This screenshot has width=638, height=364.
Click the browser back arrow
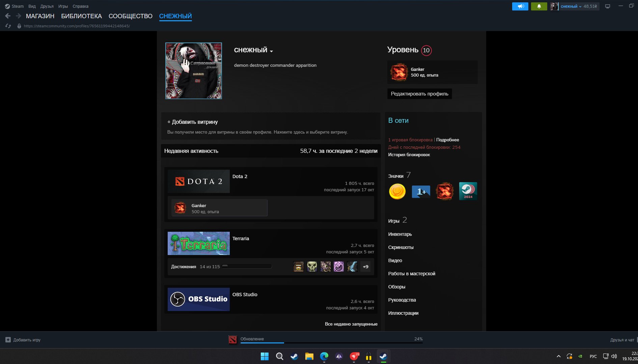pyautogui.click(x=8, y=16)
